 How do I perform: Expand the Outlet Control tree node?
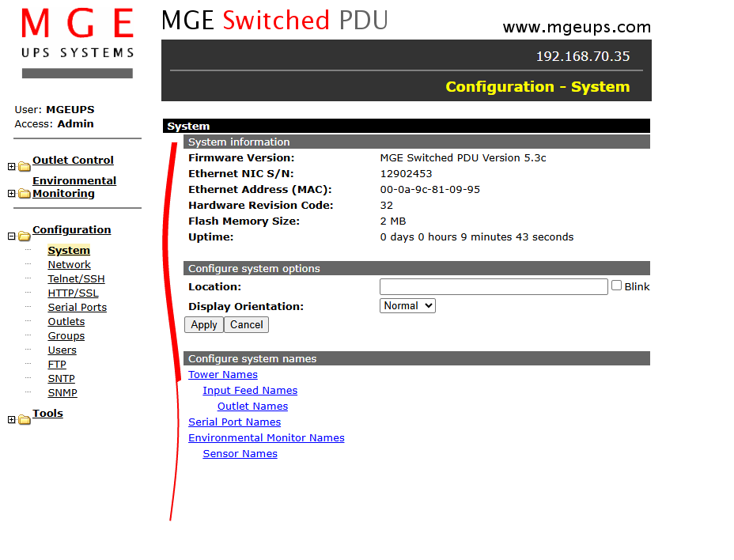pos(11,167)
